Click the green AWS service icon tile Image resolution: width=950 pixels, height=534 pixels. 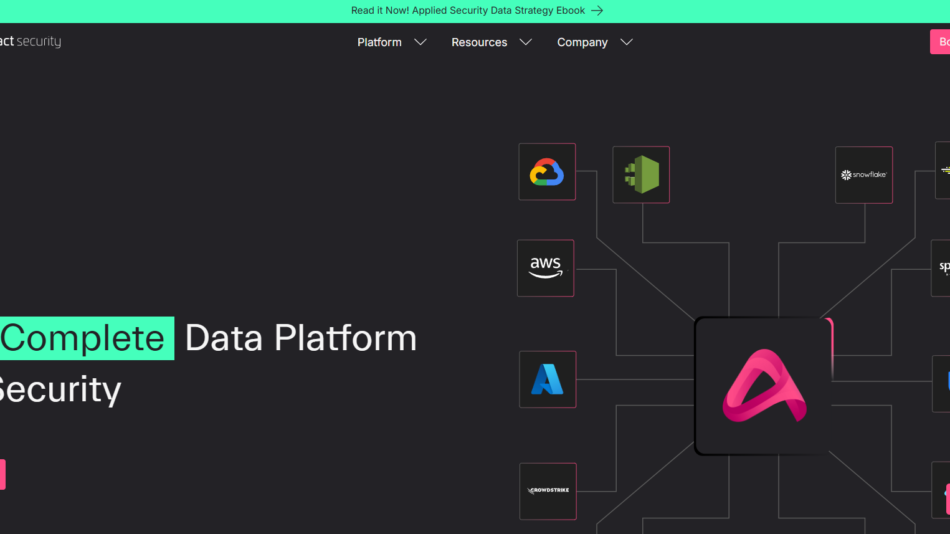tap(641, 175)
